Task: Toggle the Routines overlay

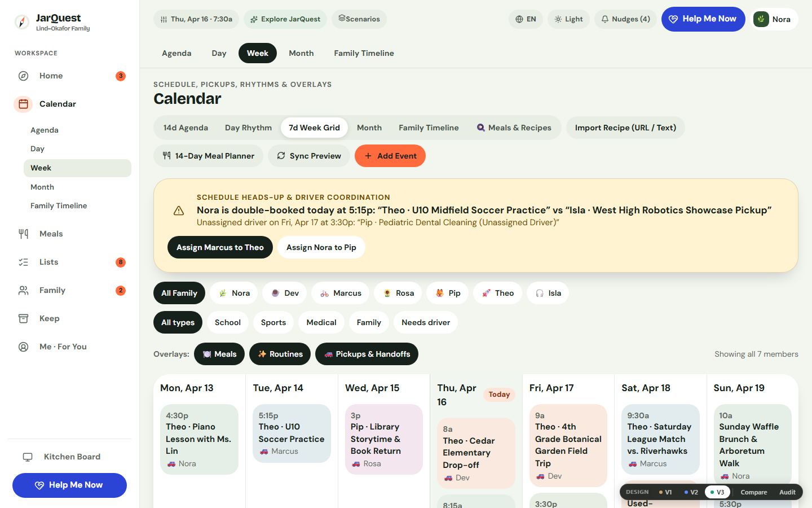Action: 280,354
